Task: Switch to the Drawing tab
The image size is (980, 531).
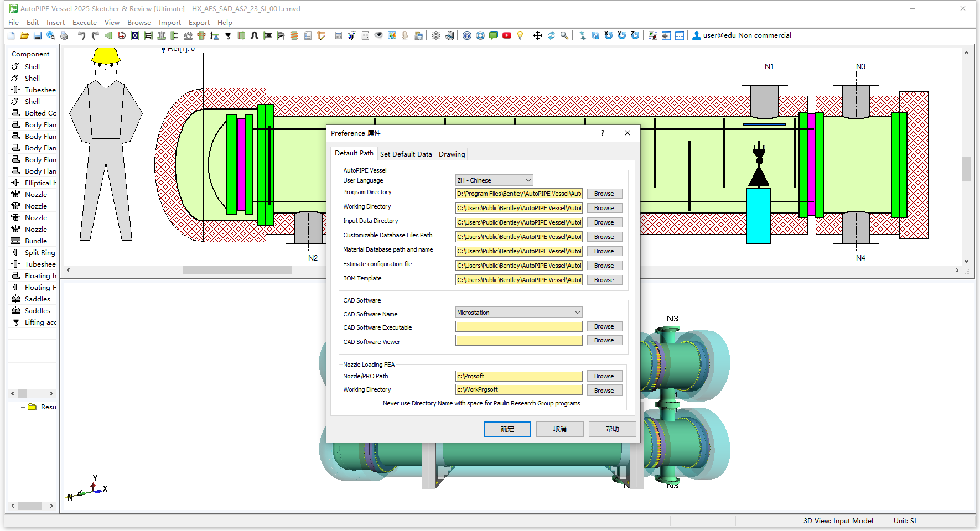Action: (452, 154)
